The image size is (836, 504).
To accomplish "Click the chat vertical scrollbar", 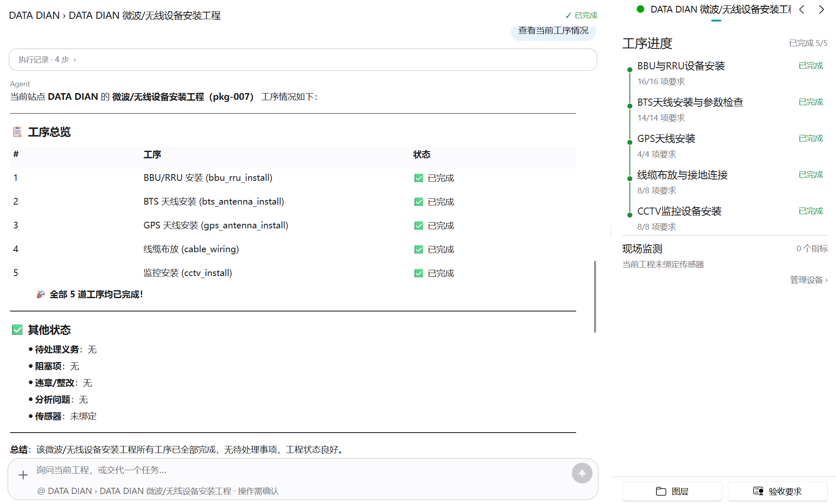I will tap(595, 296).
